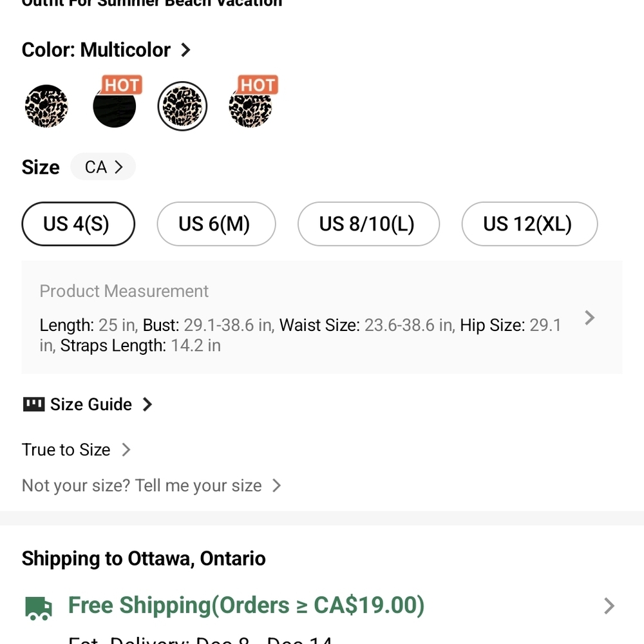Select size US 12(XL)
644x644 pixels.
click(529, 224)
